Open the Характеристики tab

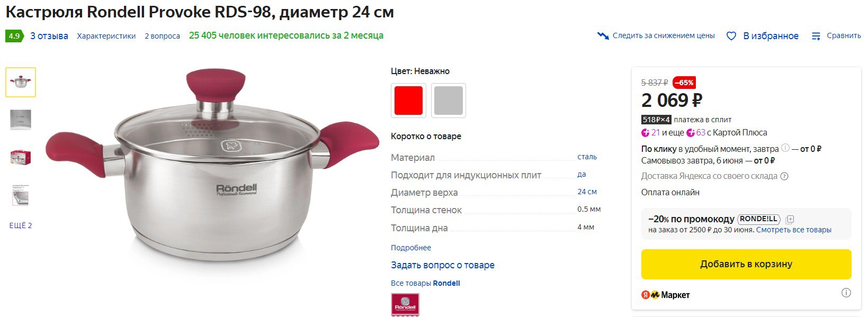(106, 36)
